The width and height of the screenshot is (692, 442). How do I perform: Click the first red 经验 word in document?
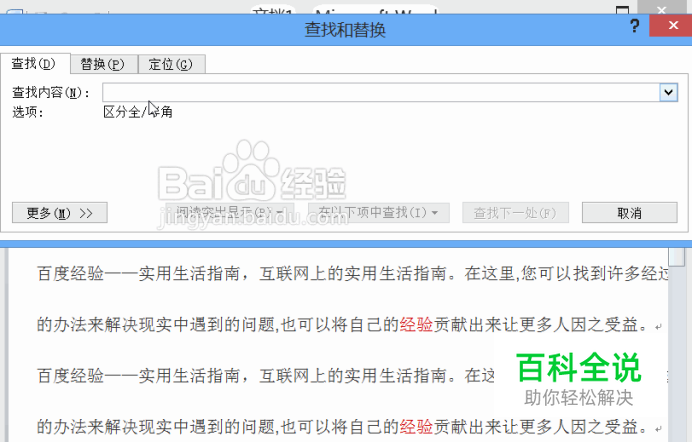pyautogui.click(x=416, y=325)
